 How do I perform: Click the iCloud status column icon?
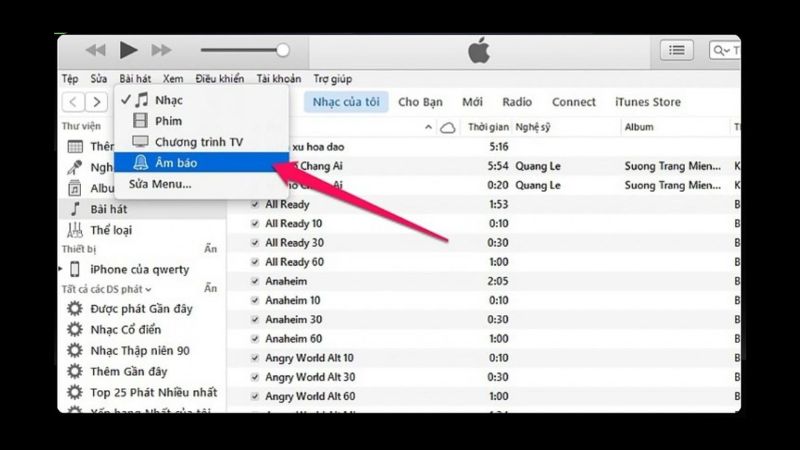449,128
